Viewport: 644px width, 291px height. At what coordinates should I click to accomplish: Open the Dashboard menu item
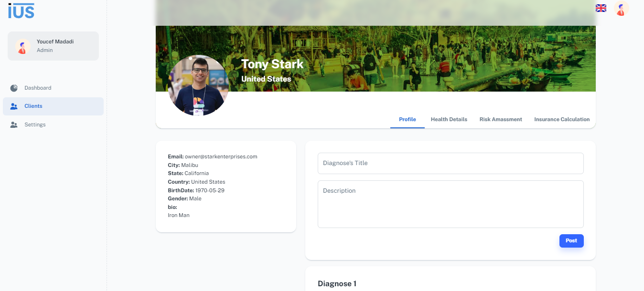coord(53,88)
